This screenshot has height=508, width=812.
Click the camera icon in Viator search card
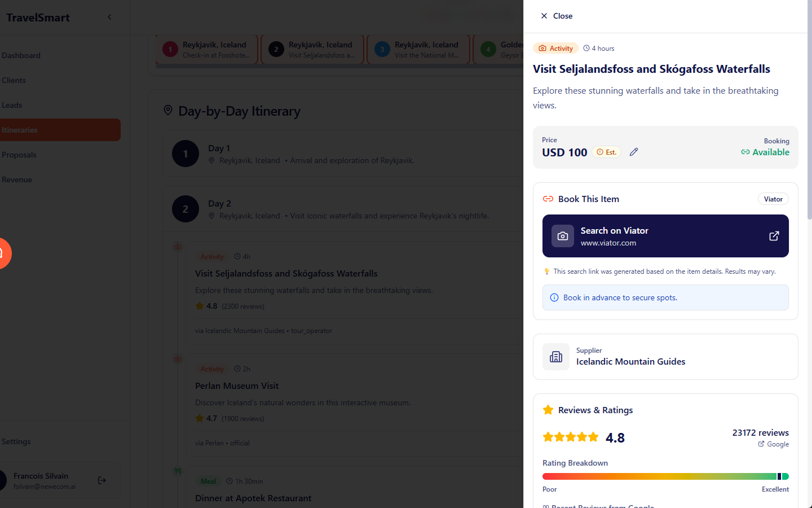pos(562,236)
